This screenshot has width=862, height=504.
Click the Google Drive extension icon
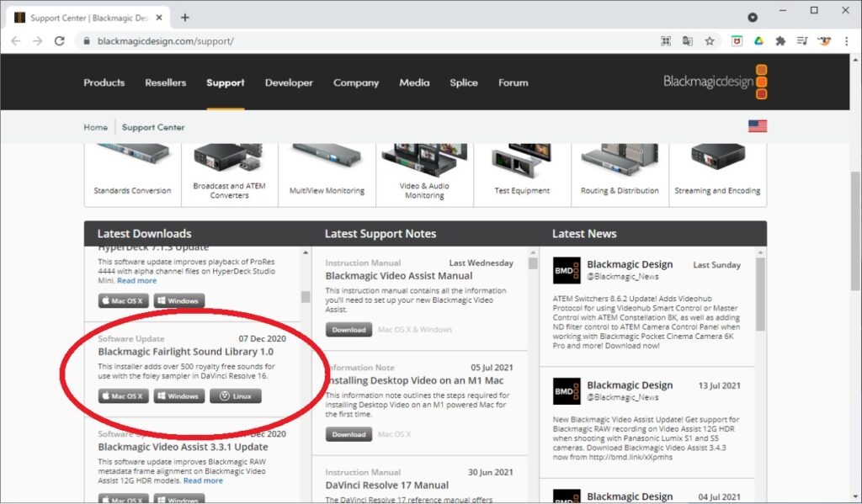click(x=758, y=40)
